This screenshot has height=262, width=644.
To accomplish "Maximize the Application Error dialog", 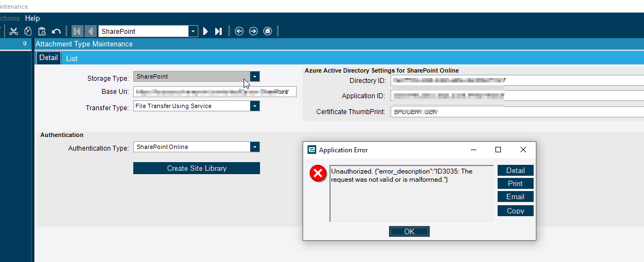I will click(x=498, y=150).
